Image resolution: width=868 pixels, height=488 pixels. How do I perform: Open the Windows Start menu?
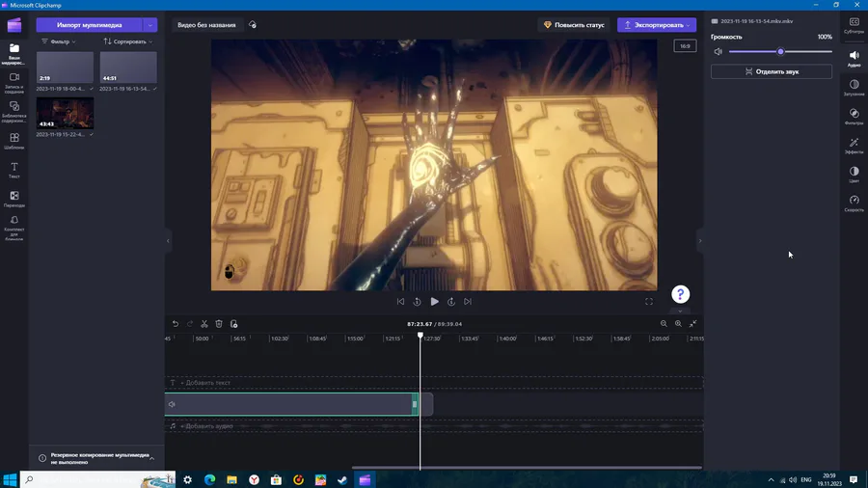click(10, 479)
